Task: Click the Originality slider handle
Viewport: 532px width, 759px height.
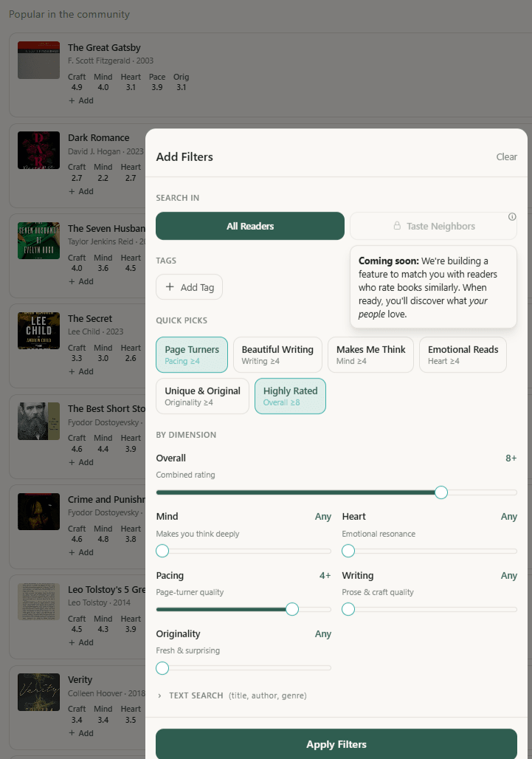Action: click(162, 668)
